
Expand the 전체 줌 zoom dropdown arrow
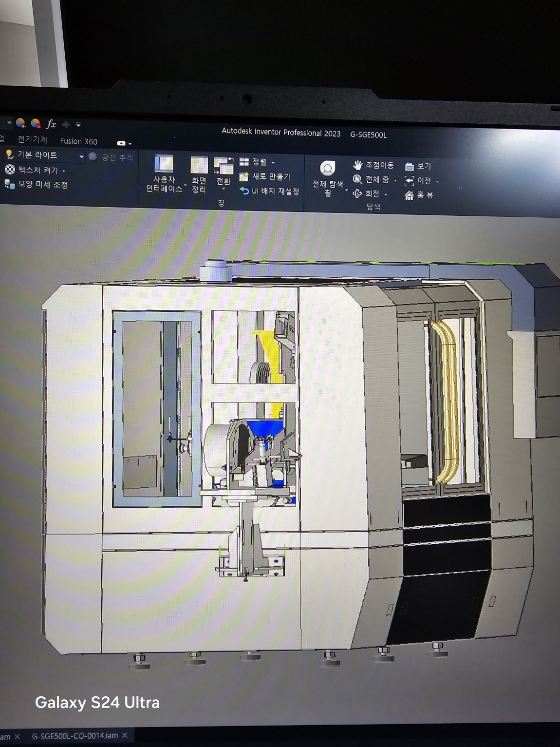(395, 180)
